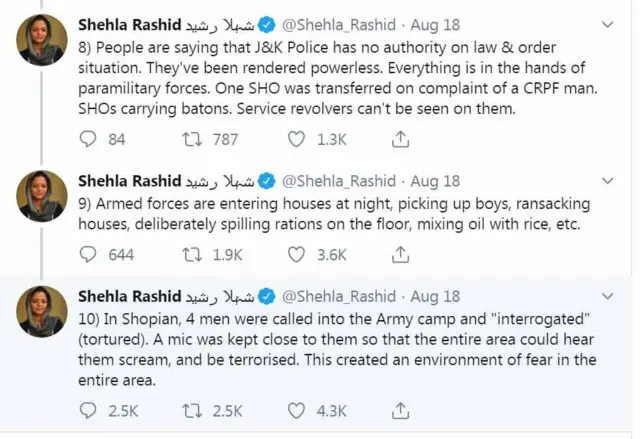
Task: Open the dropdown arrow on the Shopian tweet
Action: point(610,296)
